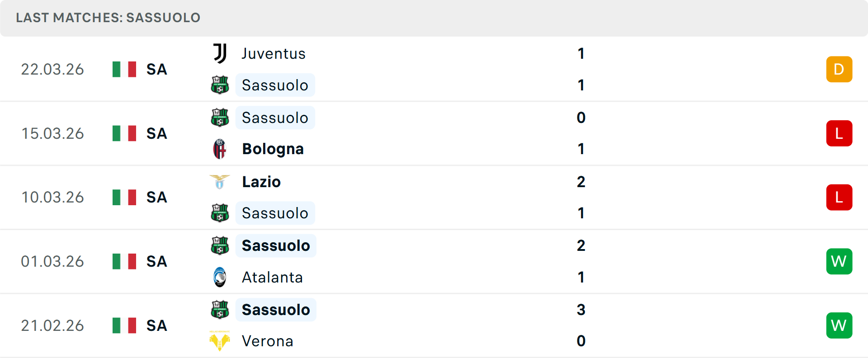The width and height of the screenshot is (868, 358).
Task: Open the Sassuolo team link in the Atalanta match
Action: pos(276,245)
